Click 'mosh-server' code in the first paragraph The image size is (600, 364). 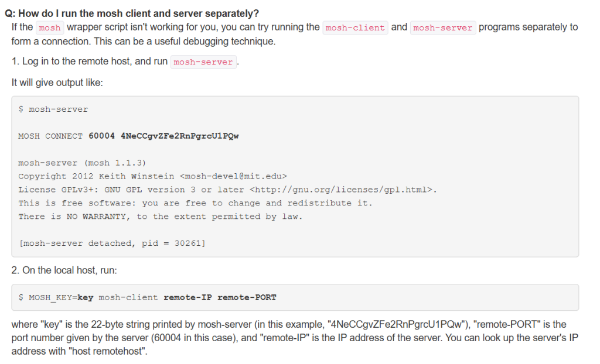(x=443, y=28)
